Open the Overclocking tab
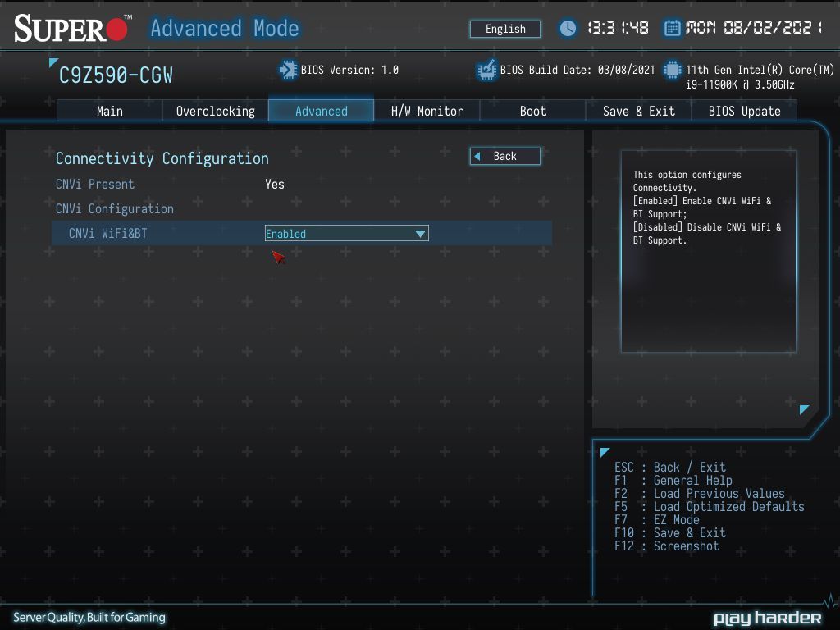 tap(216, 111)
